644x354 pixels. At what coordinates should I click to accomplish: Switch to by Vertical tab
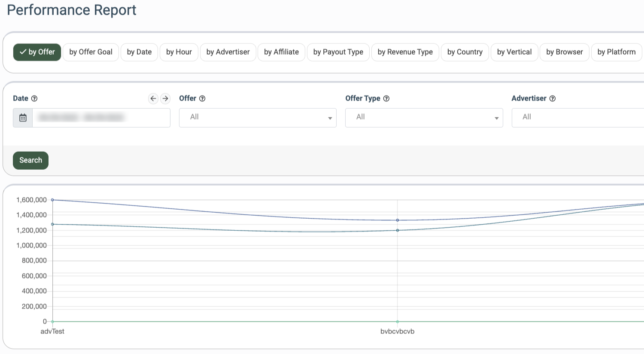514,52
